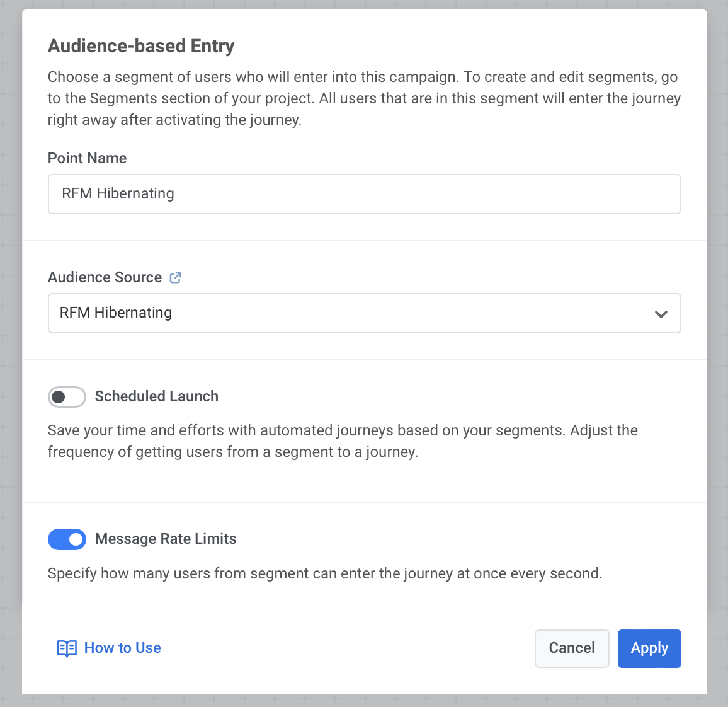Screen dimensions: 728x707
Task: Enable the Scheduled Launch toggle
Action: click(x=67, y=397)
